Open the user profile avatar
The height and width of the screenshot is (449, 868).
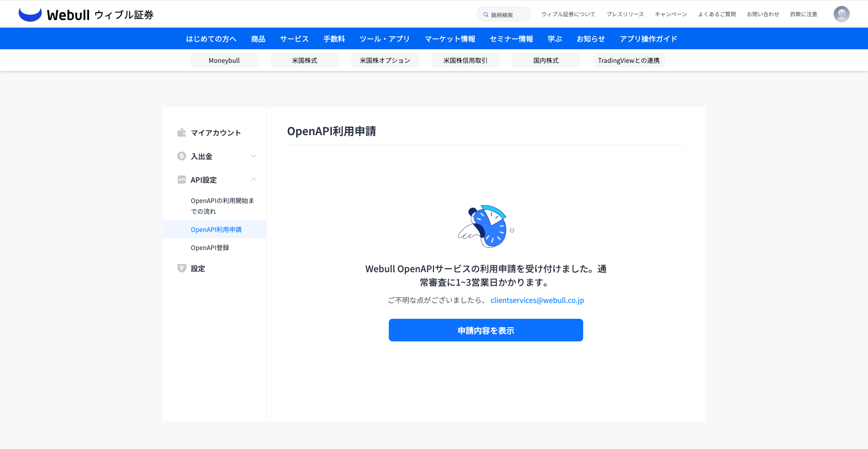click(x=841, y=14)
